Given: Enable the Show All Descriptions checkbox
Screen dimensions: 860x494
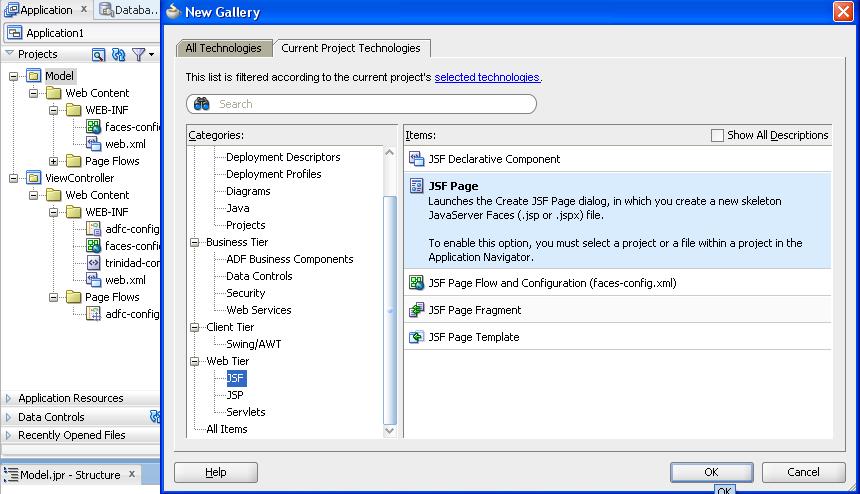Looking at the screenshot, I should click(717, 135).
